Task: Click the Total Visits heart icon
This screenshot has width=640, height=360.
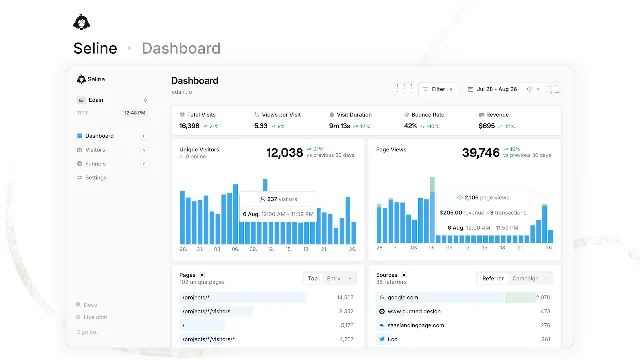Action: click(x=182, y=115)
